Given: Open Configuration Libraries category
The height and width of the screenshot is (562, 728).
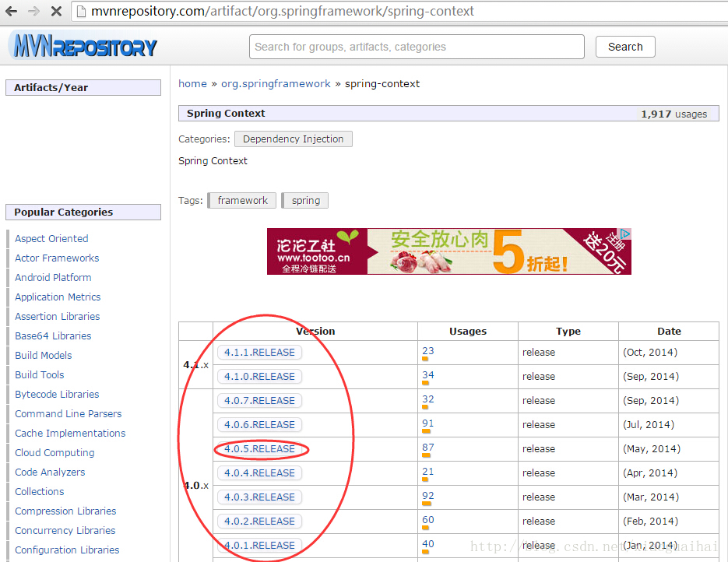Looking at the screenshot, I should [x=67, y=550].
